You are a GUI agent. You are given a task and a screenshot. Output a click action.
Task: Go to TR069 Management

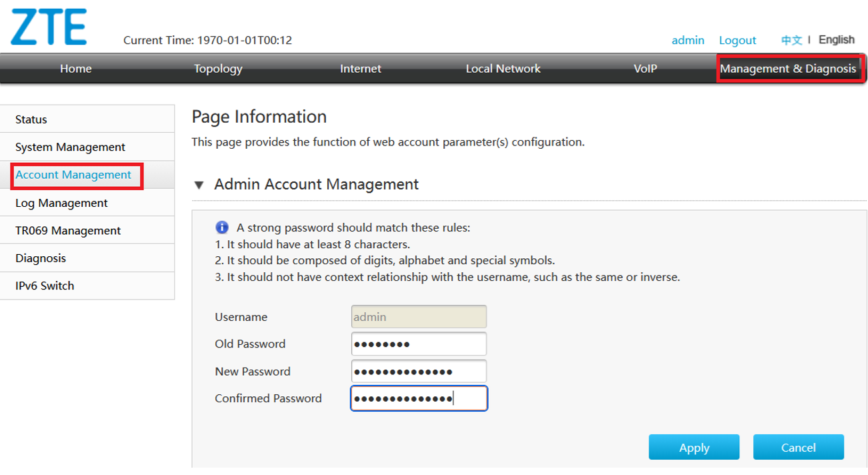click(68, 231)
